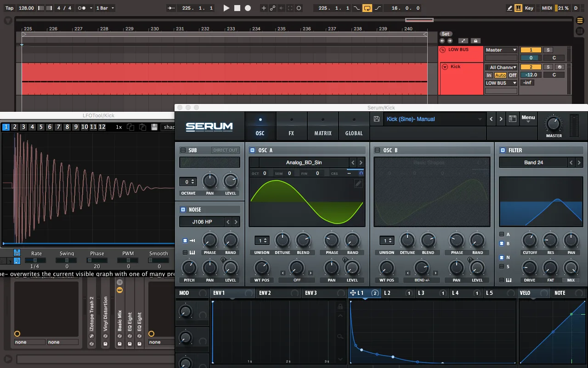The image size is (588, 368).
Task: Disable OSC A with its checkbox
Action: coord(252,150)
